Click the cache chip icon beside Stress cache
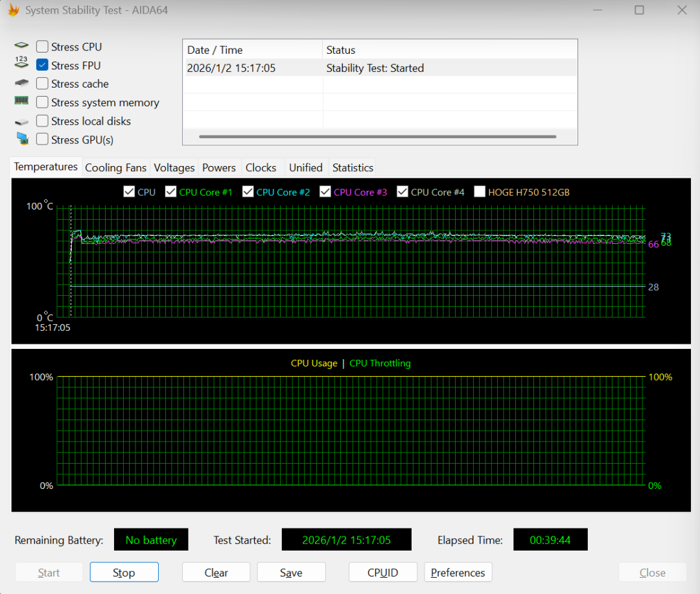Viewport: 700px width, 594px height. tap(22, 84)
